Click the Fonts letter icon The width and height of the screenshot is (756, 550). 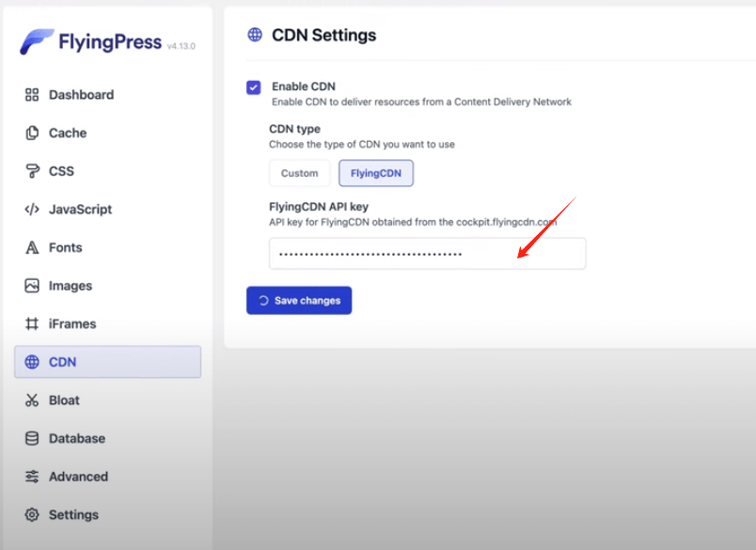tap(32, 248)
